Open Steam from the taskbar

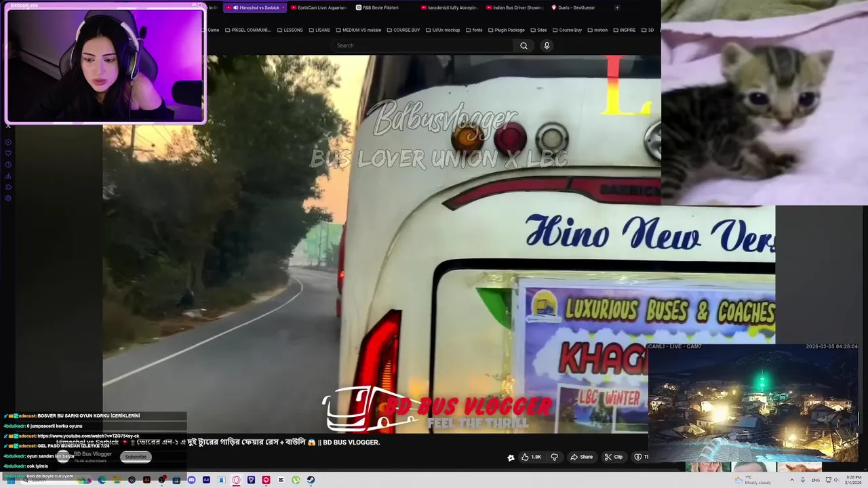[x=311, y=480]
